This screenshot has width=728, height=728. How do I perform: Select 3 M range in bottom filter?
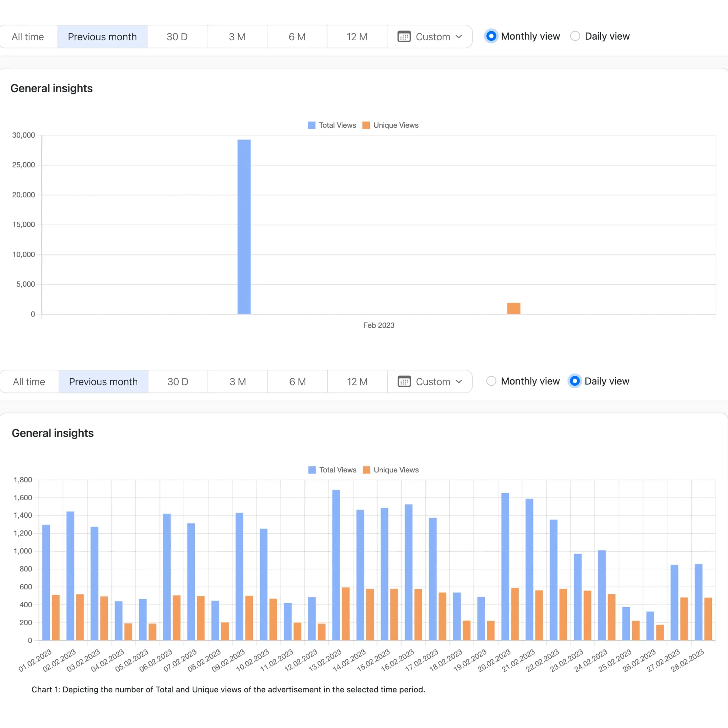click(237, 381)
